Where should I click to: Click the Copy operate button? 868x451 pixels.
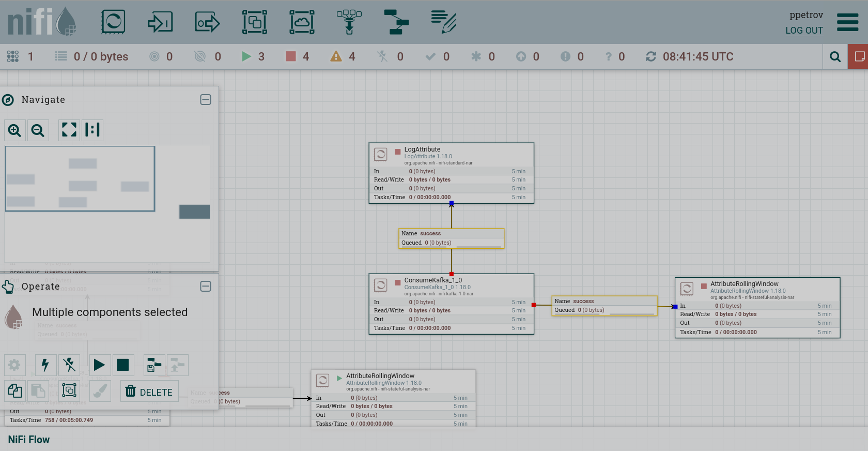15,391
